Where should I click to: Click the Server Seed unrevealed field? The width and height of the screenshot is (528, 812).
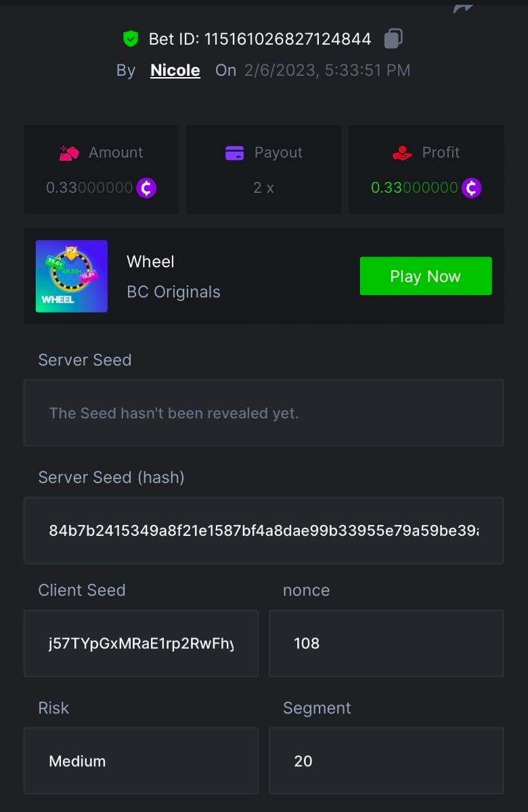coord(263,413)
